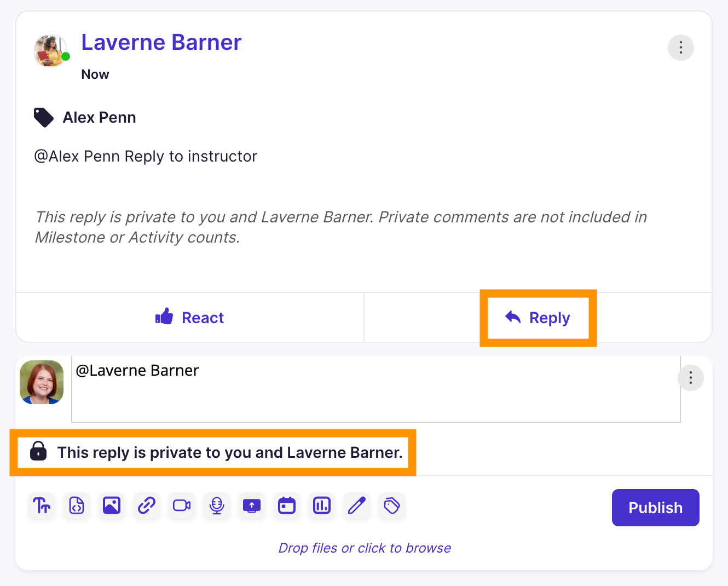Create a poll in the reply
Screen dimensions: 728x586
tap(321, 506)
